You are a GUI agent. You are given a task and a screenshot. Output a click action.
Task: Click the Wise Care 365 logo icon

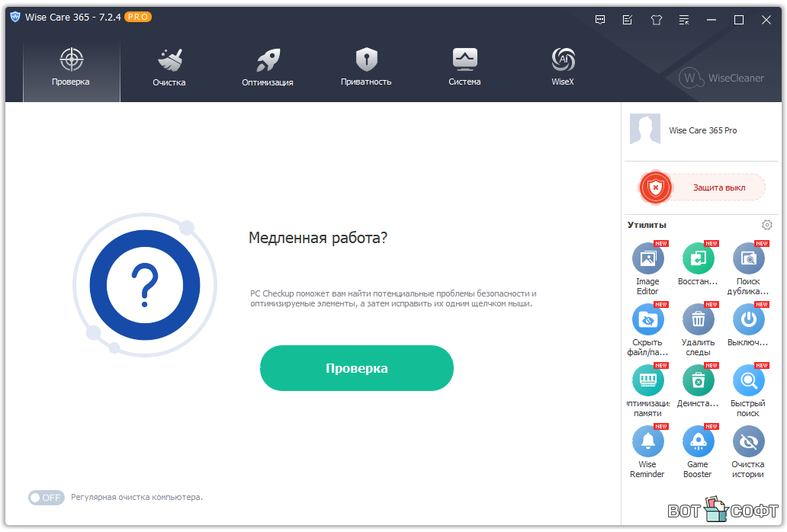coord(15,17)
